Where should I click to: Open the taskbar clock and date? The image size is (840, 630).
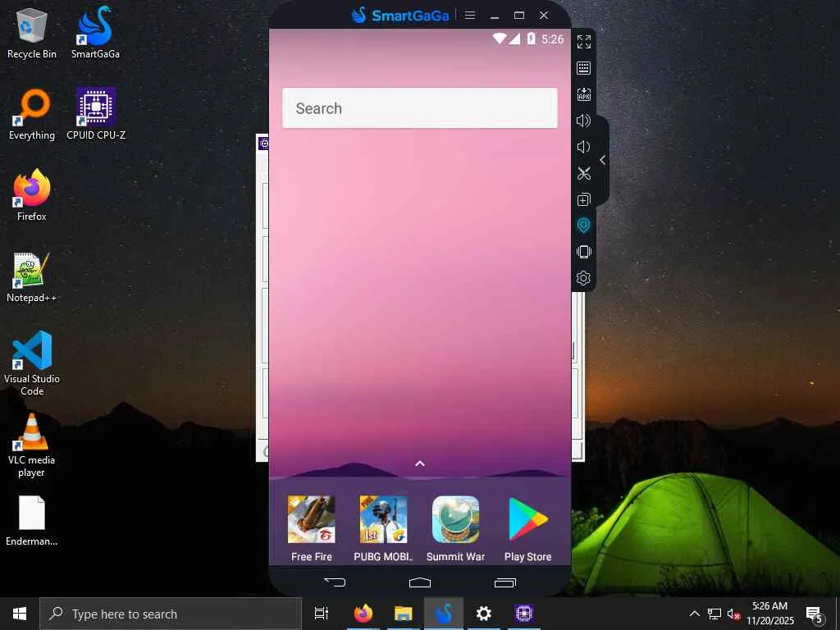769,614
